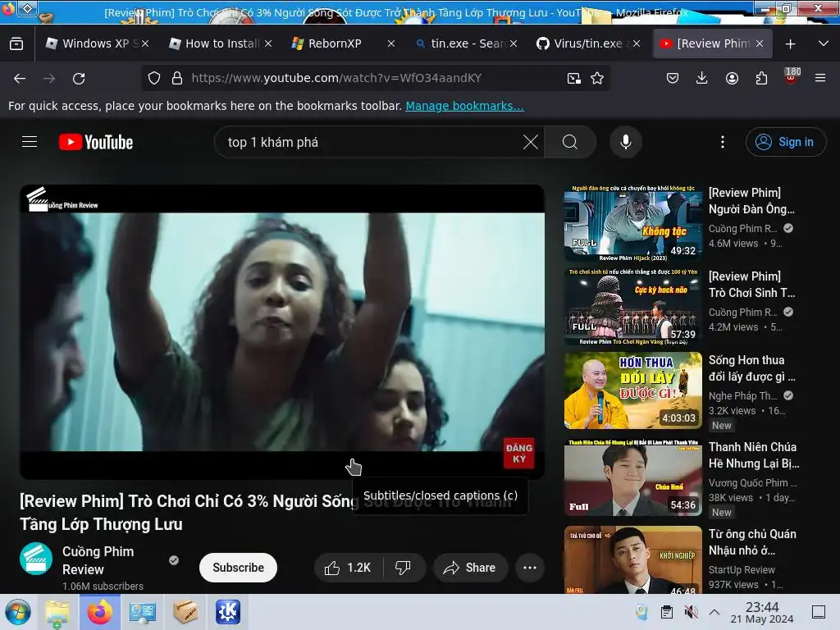The width and height of the screenshot is (840, 630).
Task: Go back with the browser back arrow
Action: [20, 78]
